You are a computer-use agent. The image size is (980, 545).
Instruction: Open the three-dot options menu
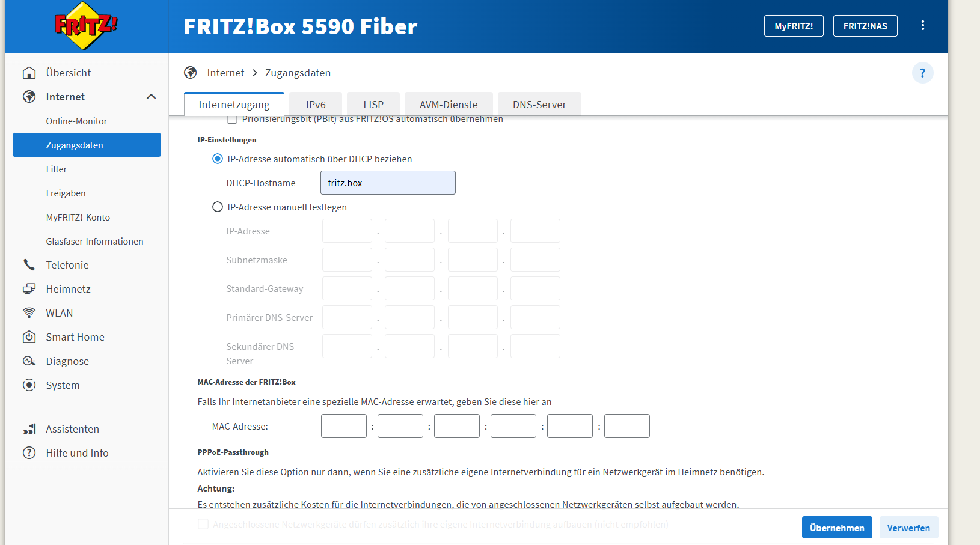point(923,26)
